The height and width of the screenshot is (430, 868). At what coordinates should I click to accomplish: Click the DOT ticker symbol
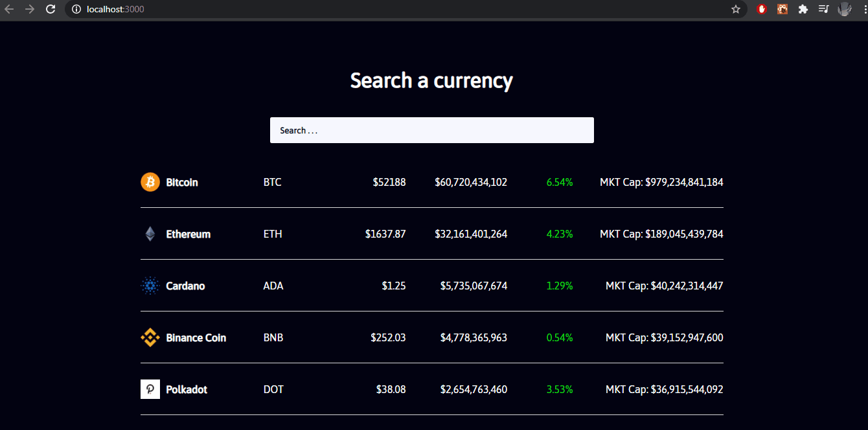(273, 390)
